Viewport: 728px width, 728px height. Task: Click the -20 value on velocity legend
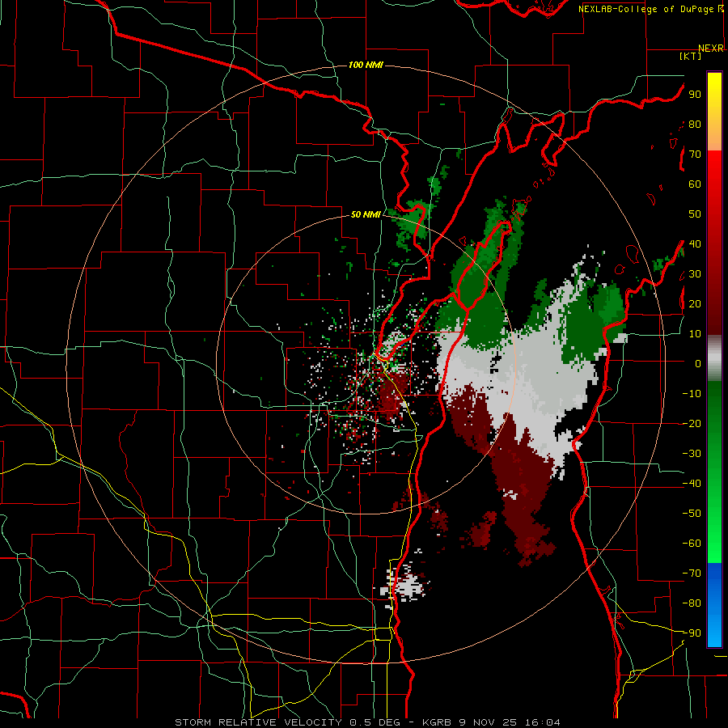tap(692, 424)
